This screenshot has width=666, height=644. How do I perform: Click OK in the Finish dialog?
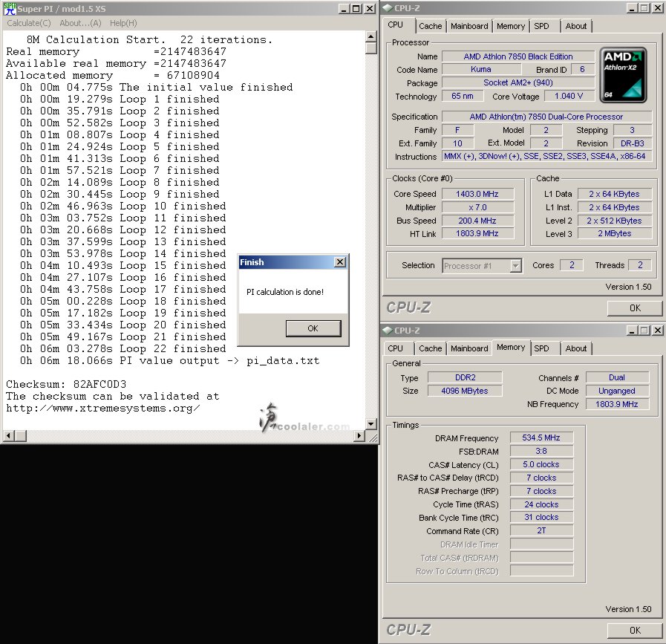pyautogui.click(x=313, y=328)
